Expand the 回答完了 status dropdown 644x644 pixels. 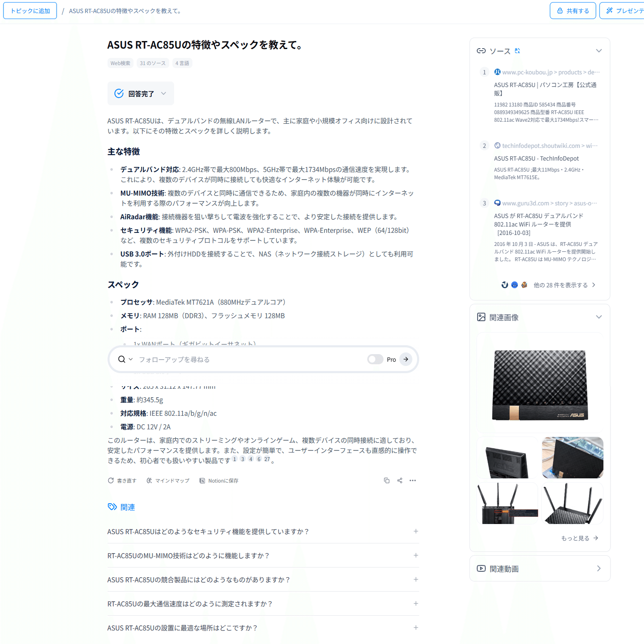pyautogui.click(x=164, y=93)
